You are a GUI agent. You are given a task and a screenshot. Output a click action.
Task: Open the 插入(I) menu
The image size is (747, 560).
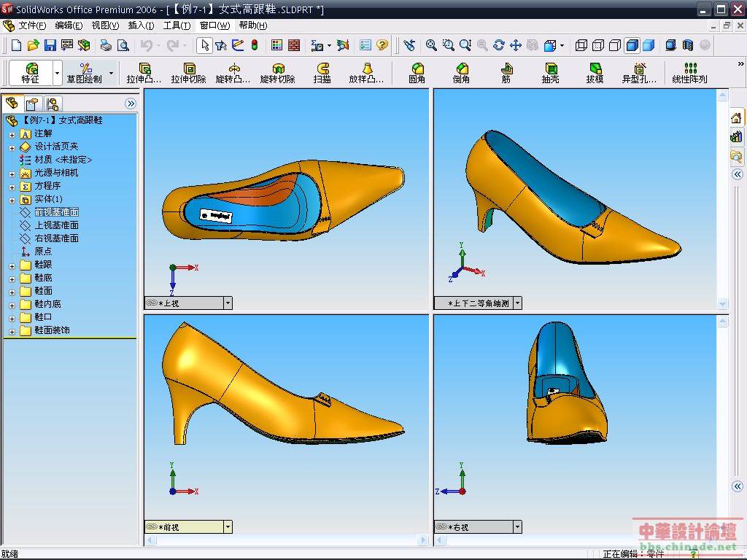coord(141,26)
